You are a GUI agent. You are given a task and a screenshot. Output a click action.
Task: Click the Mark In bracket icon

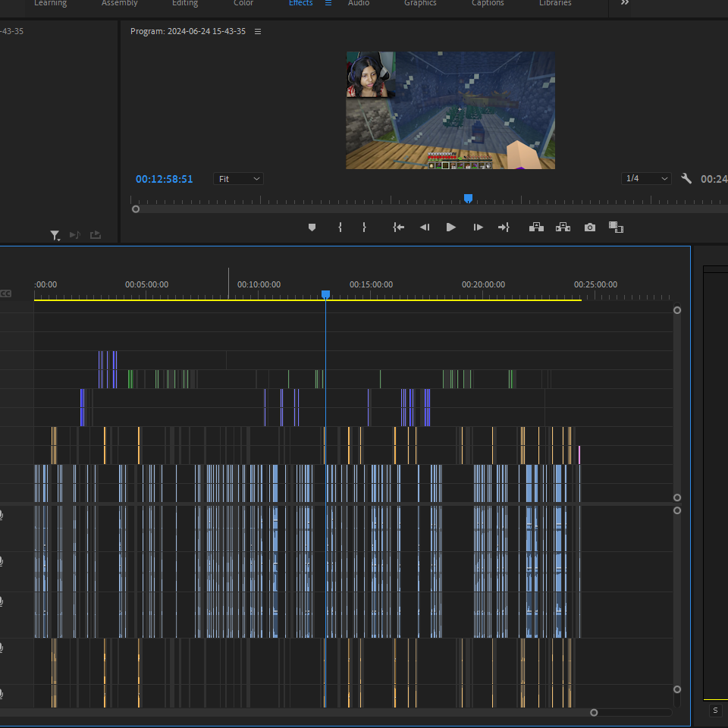340,227
